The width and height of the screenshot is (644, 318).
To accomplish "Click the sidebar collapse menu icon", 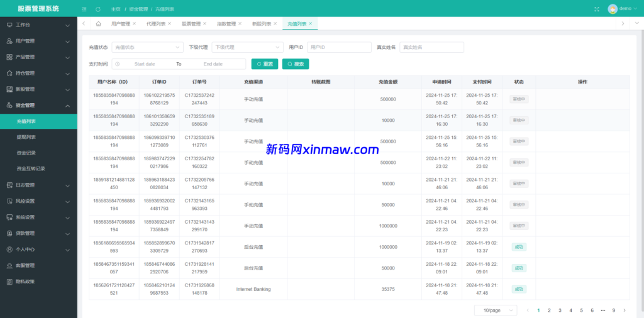I will 84,9.
